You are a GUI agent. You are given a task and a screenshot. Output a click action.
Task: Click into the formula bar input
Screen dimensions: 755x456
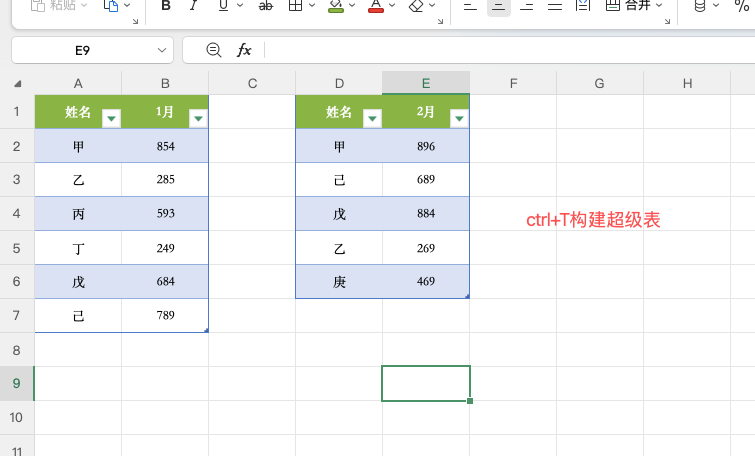pos(510,50)
